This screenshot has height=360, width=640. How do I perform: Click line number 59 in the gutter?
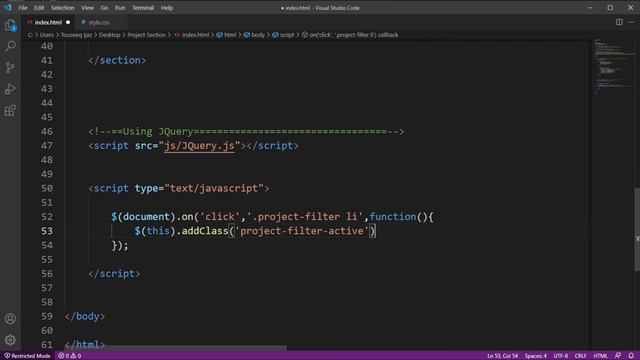(x=47, y=316)
